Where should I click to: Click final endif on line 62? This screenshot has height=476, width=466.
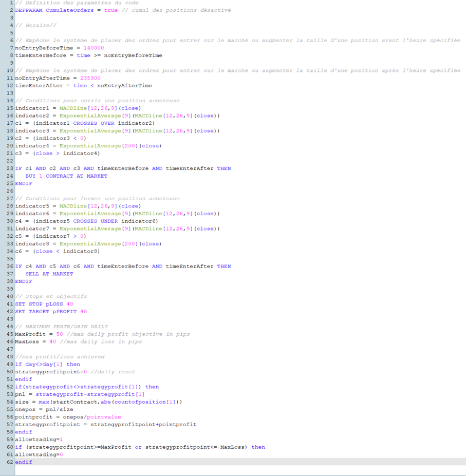pos(24,462)
